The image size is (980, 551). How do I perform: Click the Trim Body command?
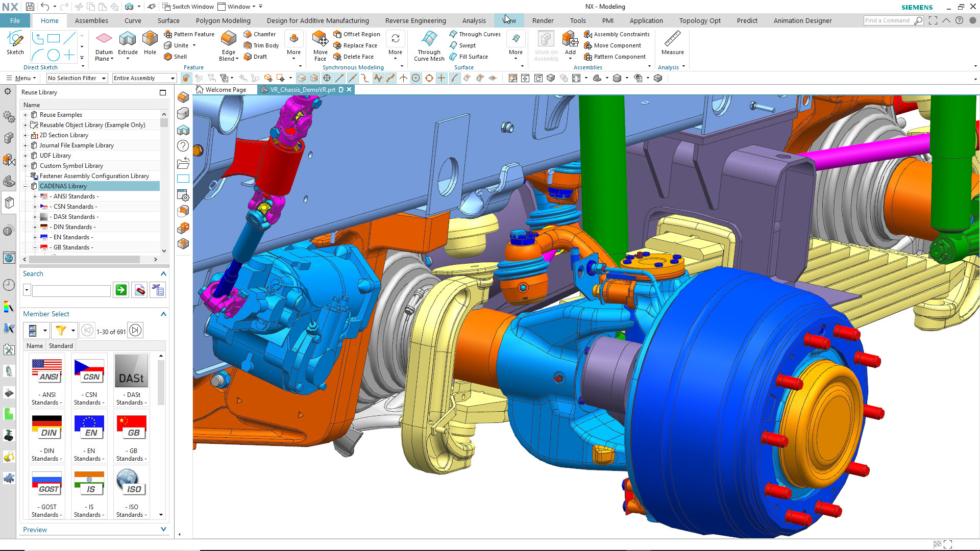coord(261,45)
